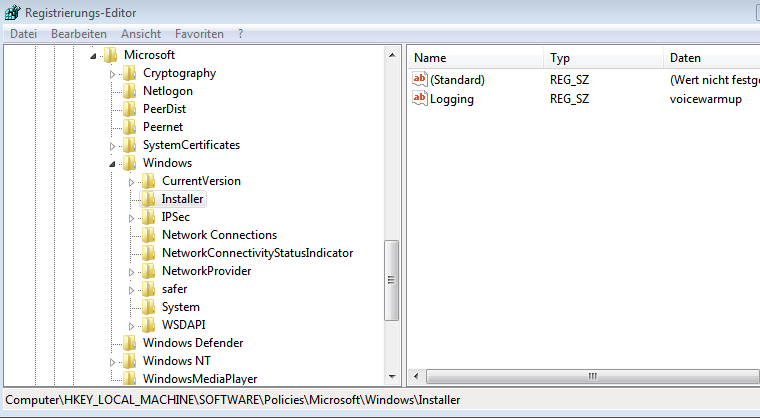
Task: Click the WindowsMediaPlayer folder icon
Action: coord(129,378)
